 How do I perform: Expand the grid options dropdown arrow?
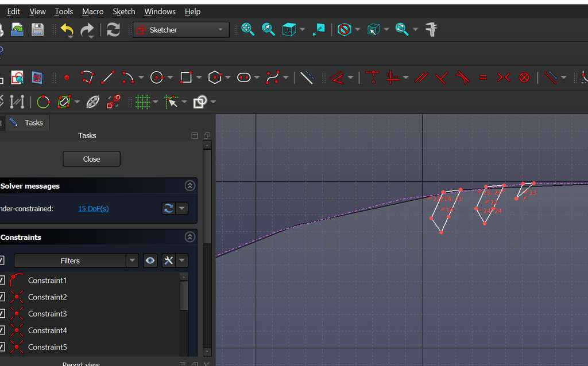click(x=155, y=102)
